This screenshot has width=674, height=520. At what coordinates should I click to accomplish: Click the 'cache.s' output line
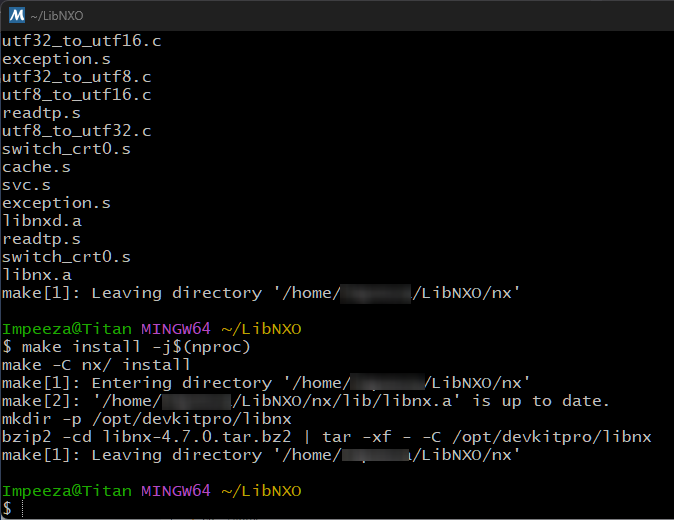(36, 167)
